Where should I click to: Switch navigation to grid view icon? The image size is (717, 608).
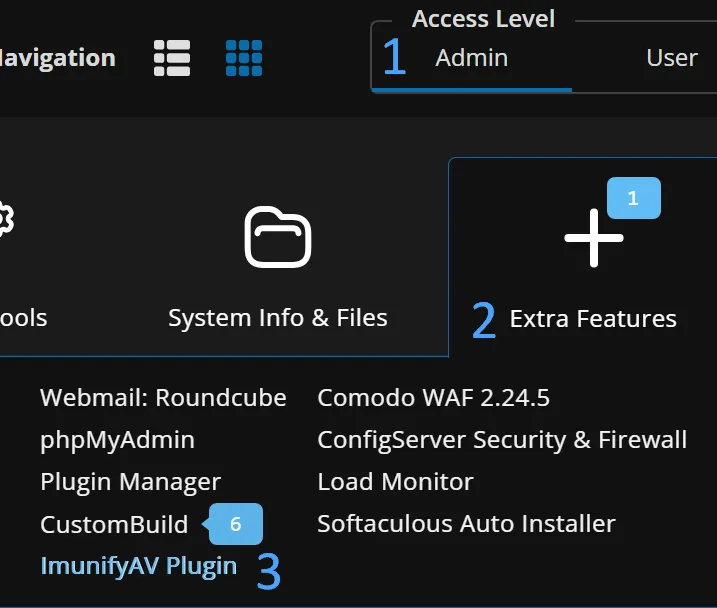coord(244,58)
